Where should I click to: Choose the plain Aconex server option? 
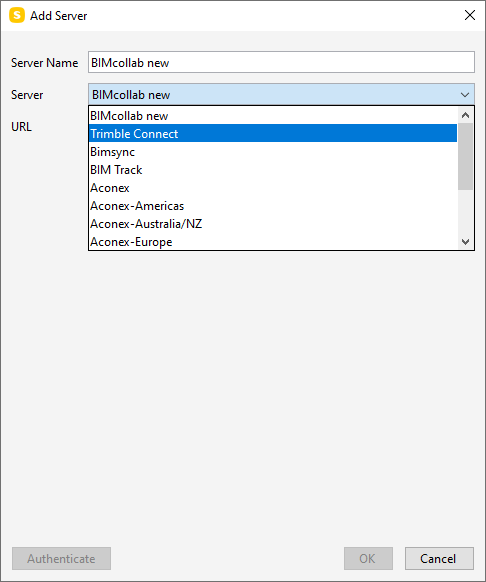(273, 188)
